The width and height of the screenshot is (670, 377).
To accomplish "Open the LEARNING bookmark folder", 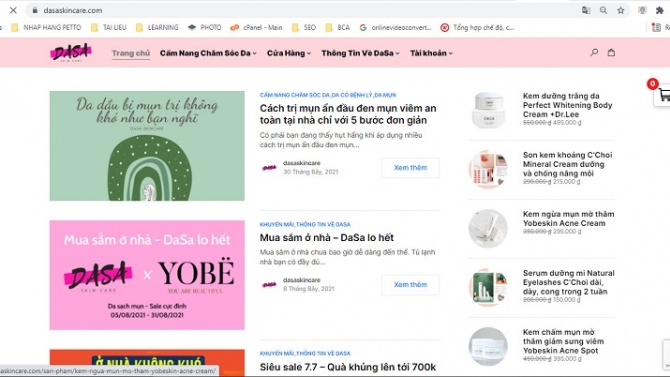I will tap(157, 27).
